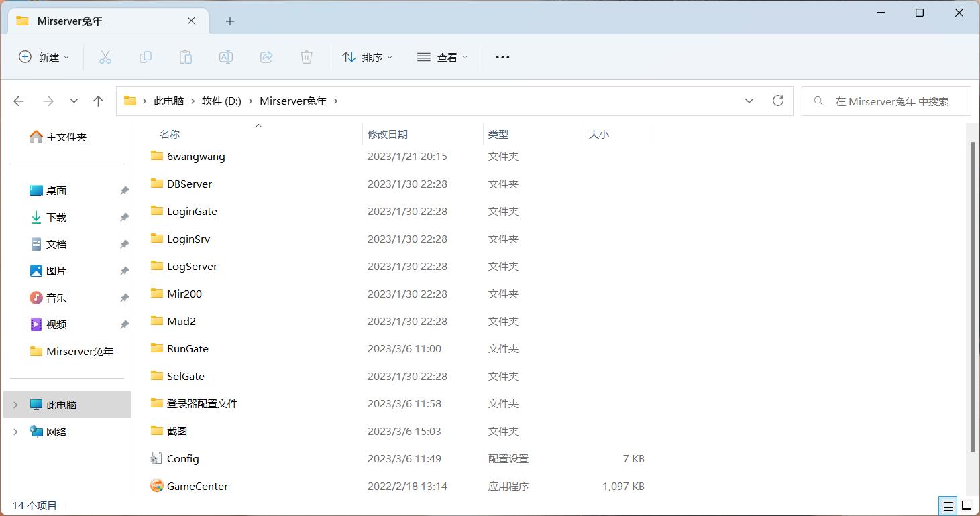The image size is (980, 516).
Task: Expand the 网络 tree node
Action: point(16,432)
